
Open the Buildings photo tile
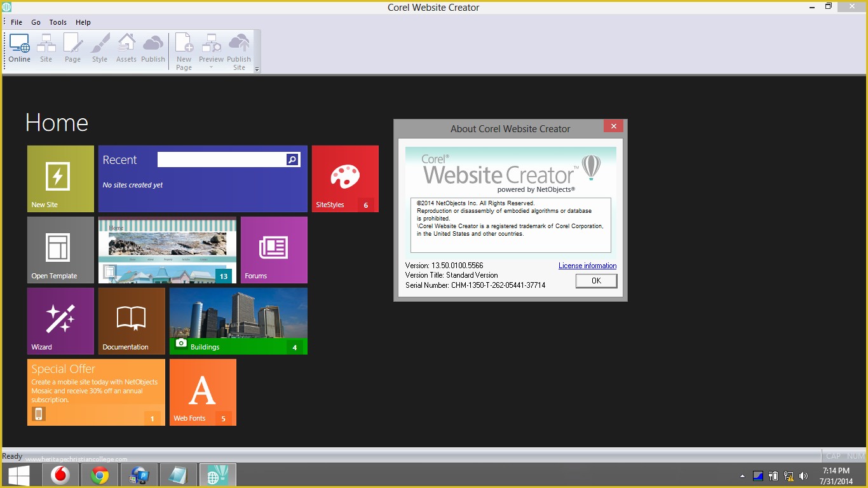pos(238,321)
